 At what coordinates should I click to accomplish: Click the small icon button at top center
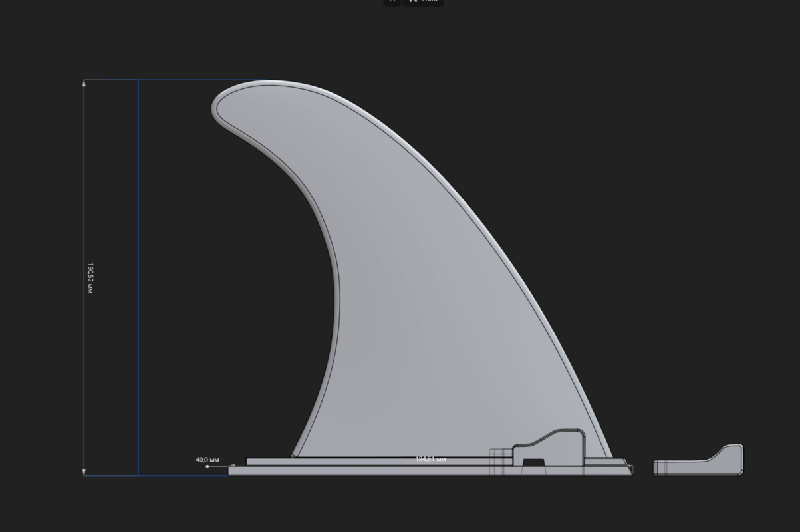(x=392, y=2)
